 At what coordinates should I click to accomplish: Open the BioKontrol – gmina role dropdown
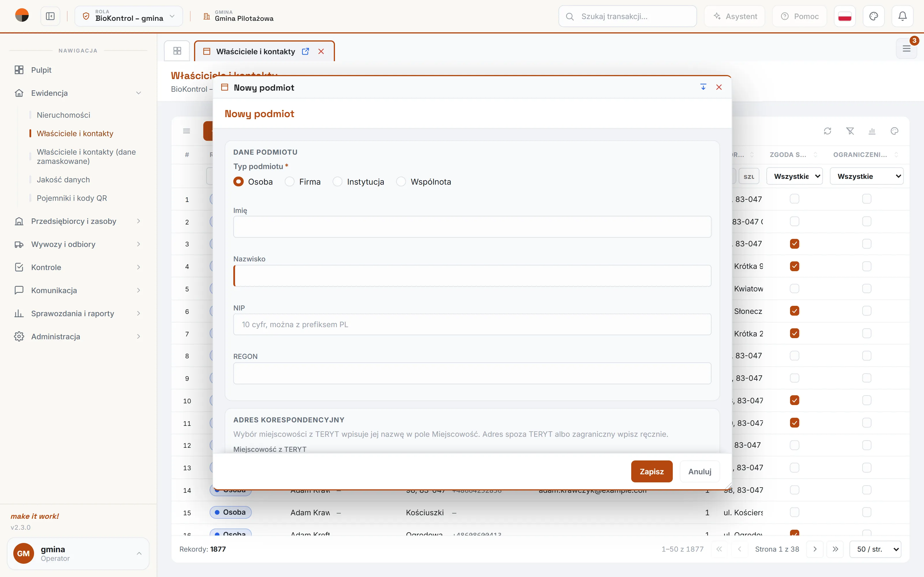tap(129, 16)
